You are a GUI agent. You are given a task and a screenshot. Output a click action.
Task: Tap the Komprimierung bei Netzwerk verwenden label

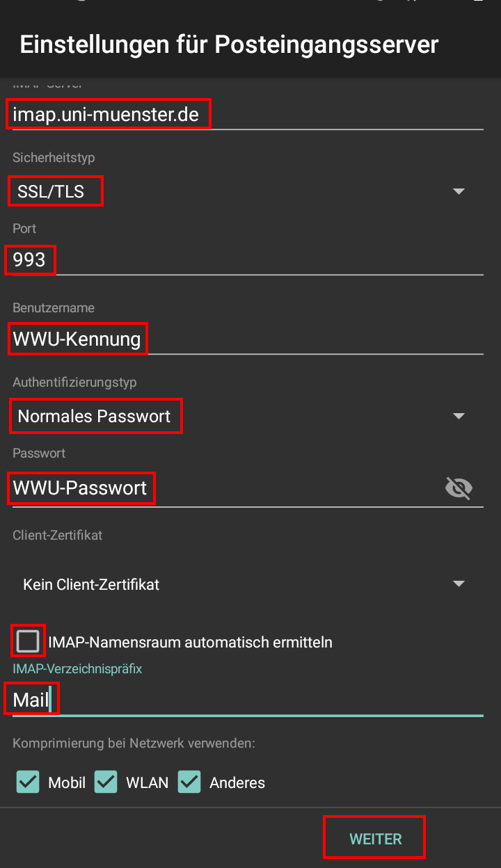(x=134, y=744)
